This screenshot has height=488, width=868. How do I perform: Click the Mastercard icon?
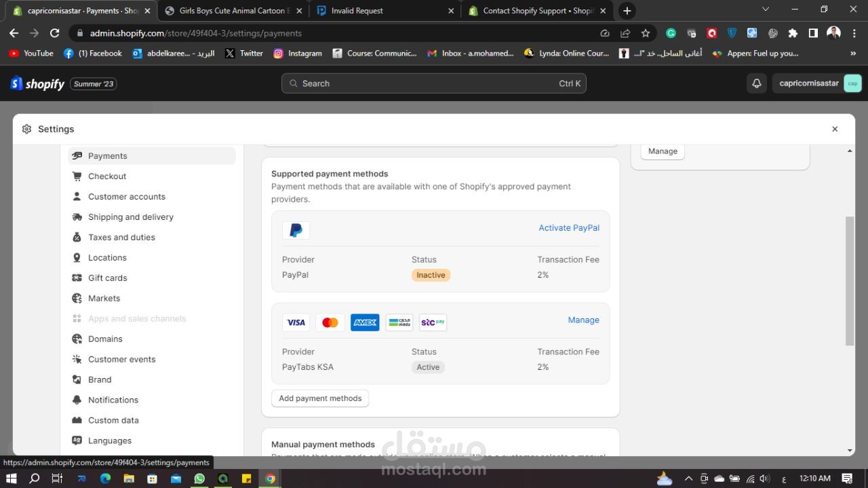tap(330, 322)
